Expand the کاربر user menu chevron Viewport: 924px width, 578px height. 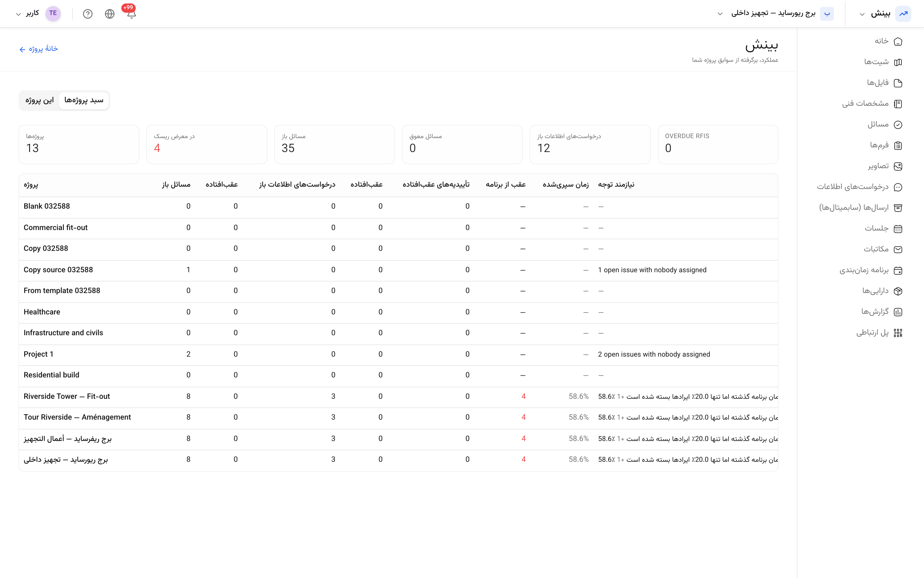pos(18,14)
